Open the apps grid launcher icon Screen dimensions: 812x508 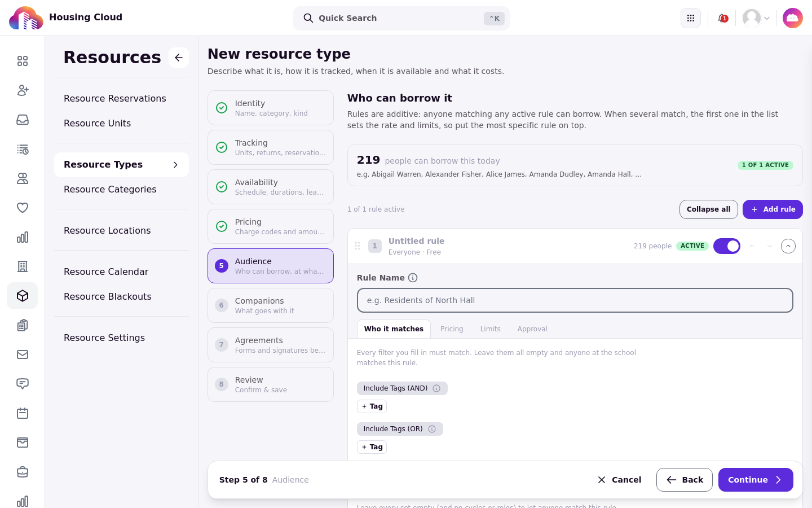coord(691,18)
